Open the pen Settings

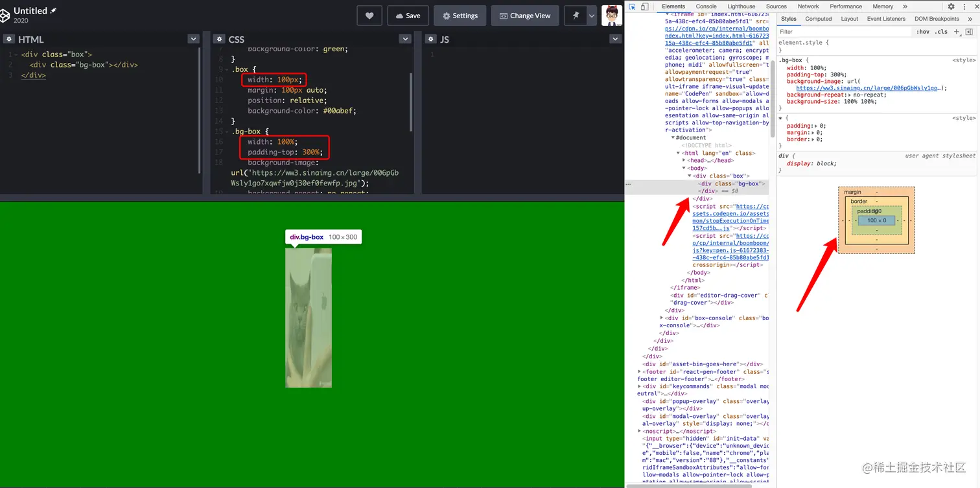tap(460, 16)
